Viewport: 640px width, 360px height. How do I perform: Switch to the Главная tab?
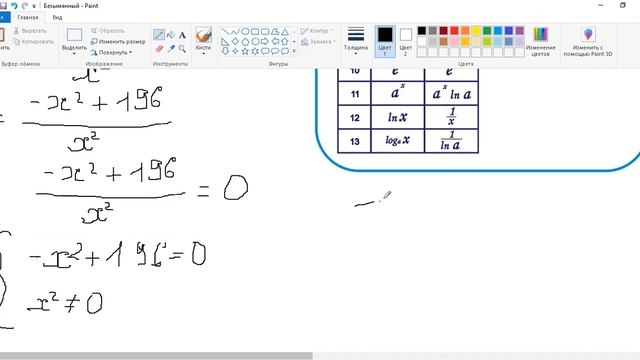(28, 18)
